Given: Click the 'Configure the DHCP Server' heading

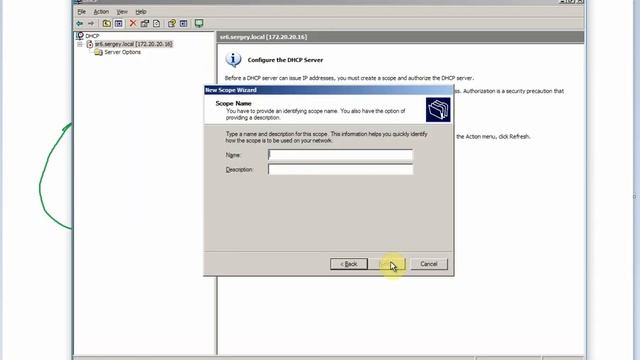Looking at the screenshot, I should pyautogui.click(x=285, y=60).
